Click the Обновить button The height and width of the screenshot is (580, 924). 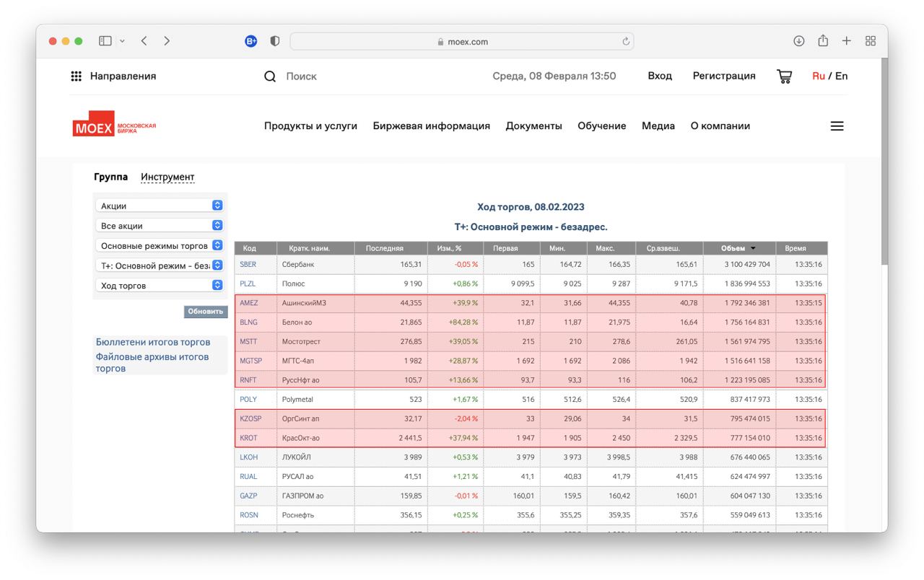pyautogui.click(x=206, y=312)
